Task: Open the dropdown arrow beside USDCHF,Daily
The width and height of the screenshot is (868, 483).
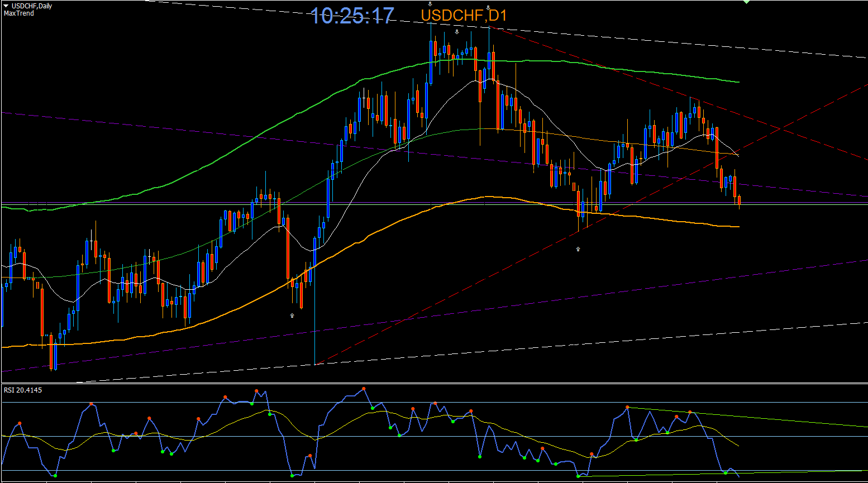Action: point(6,6)
